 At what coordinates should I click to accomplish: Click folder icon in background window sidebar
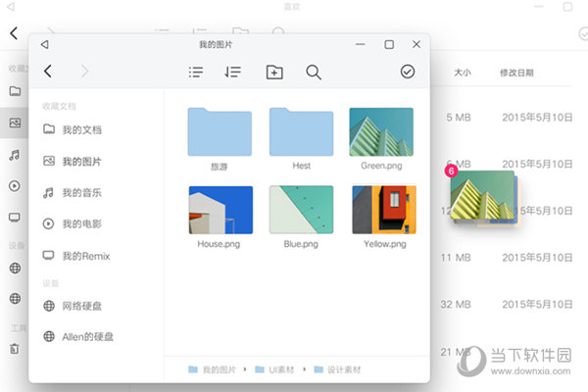15,91
